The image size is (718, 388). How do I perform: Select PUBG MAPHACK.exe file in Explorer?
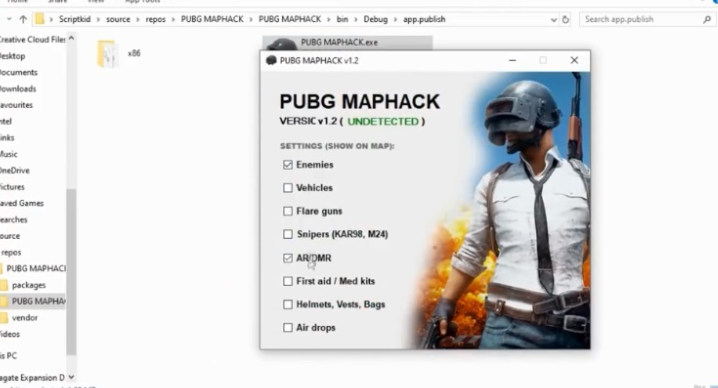click(x=347, y=43)
